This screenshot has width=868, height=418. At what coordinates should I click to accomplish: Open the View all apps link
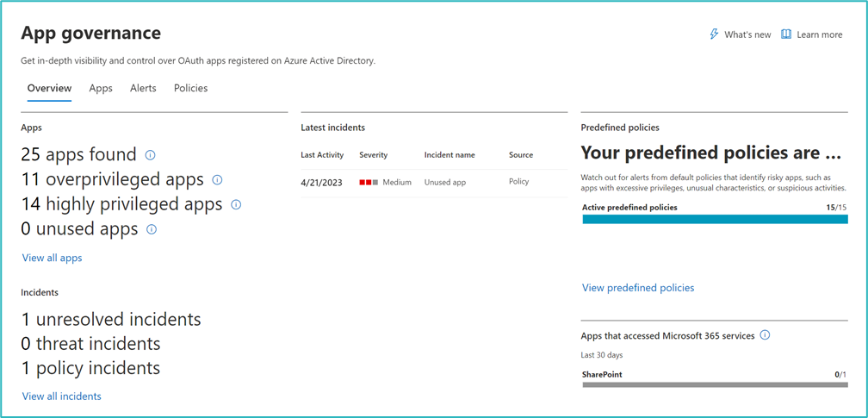tap(53, 258)
